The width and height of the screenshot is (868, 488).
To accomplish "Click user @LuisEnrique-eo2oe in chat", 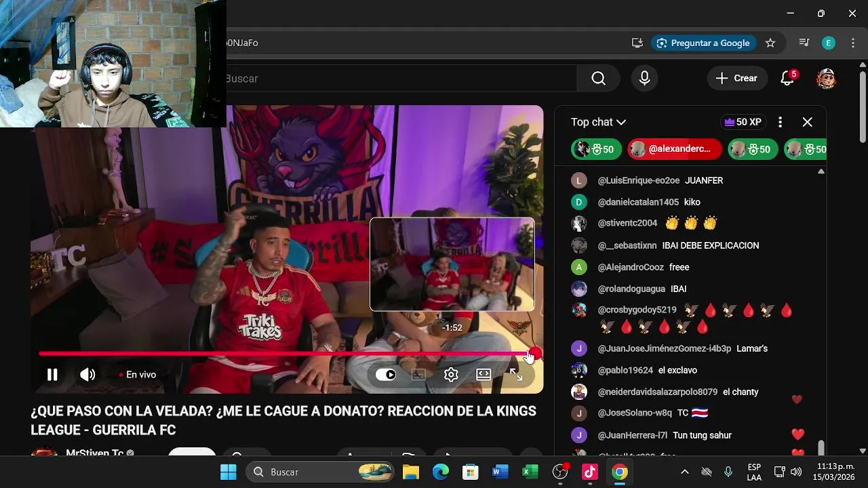I will [638, 180].
